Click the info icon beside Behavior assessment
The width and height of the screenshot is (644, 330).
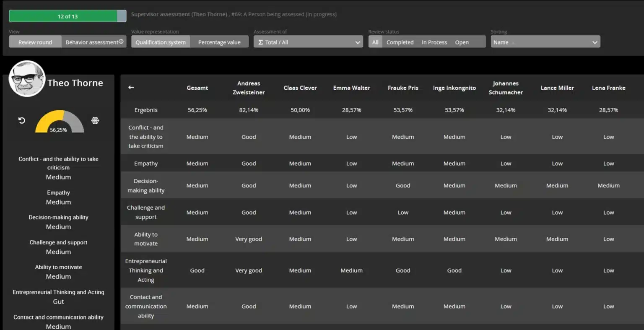pos(121,42)
